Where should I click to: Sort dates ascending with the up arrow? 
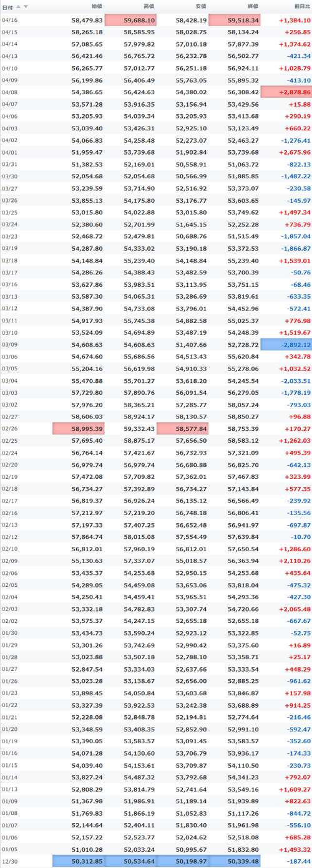[x=18, y=6]
